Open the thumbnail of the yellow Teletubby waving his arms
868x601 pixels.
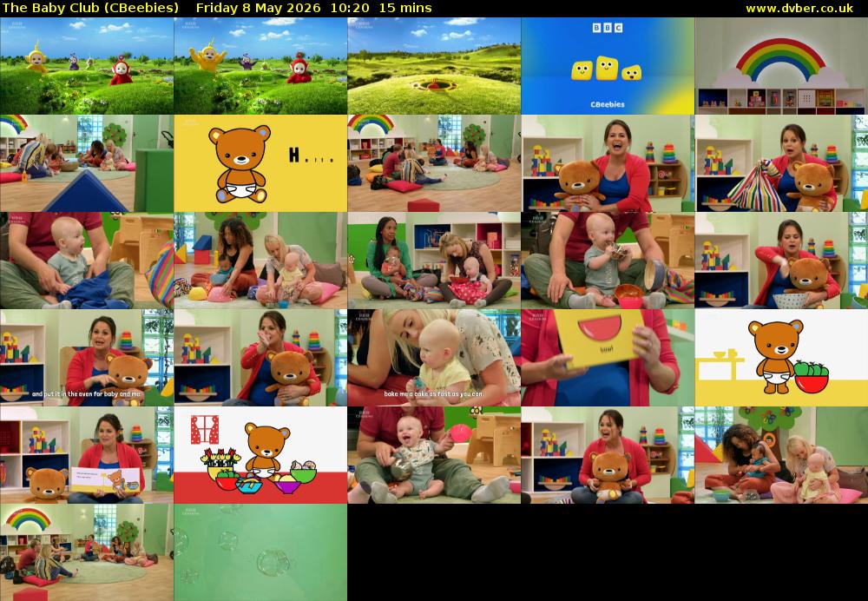point(260,66)
